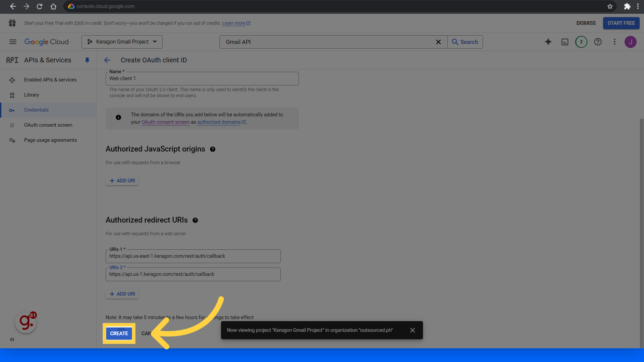The height and width of the screenshot is (362, 644).
Task: Return using the Create OAuth client ID back arrow
Action: pyautogui.click(x=107, y=60)
